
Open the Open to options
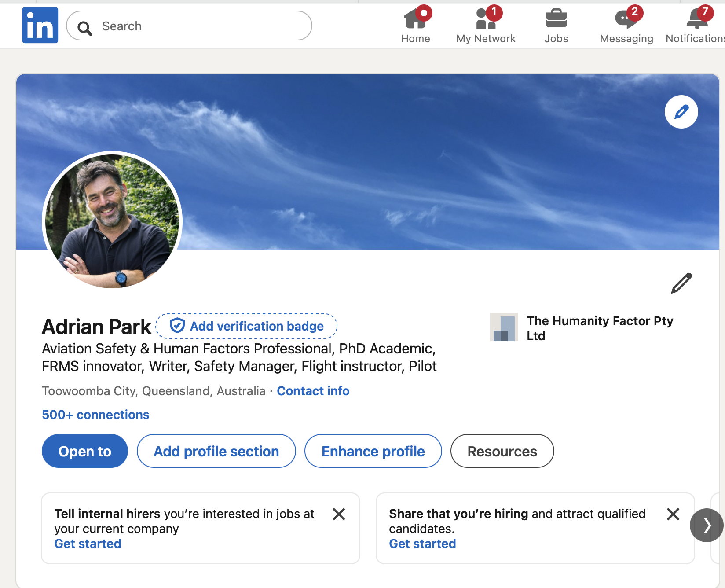coord(84,451)
